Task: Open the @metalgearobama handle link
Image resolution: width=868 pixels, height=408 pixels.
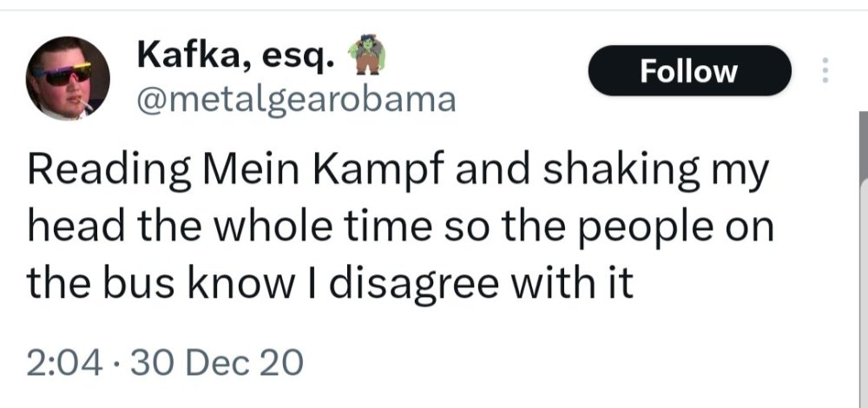Action: click(x=296, y=100)
